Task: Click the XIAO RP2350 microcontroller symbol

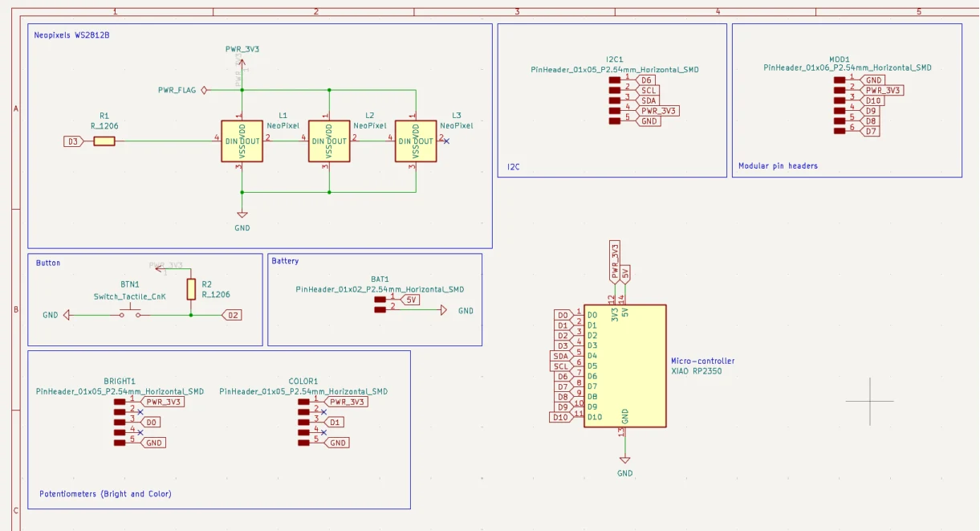Action: [624, 366]
